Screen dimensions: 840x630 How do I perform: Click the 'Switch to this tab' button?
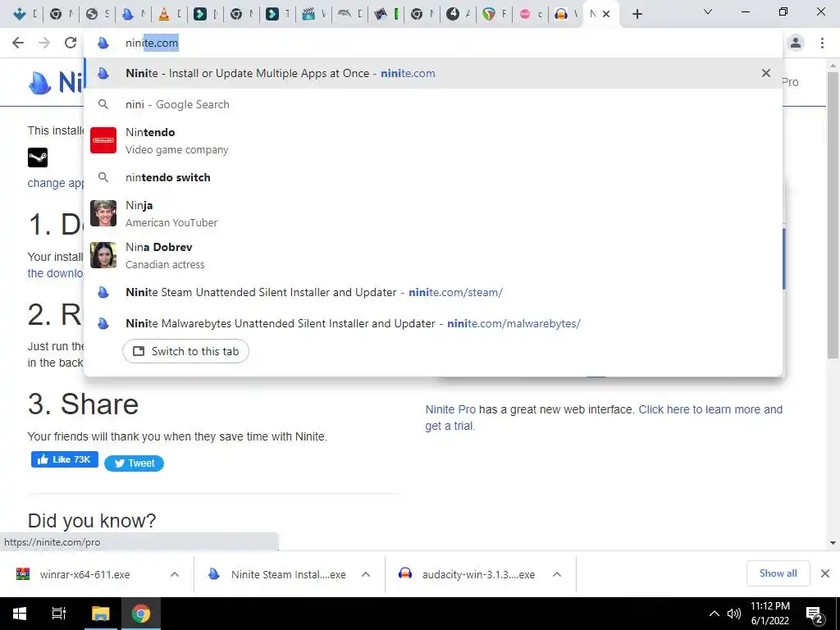point(185,351)
